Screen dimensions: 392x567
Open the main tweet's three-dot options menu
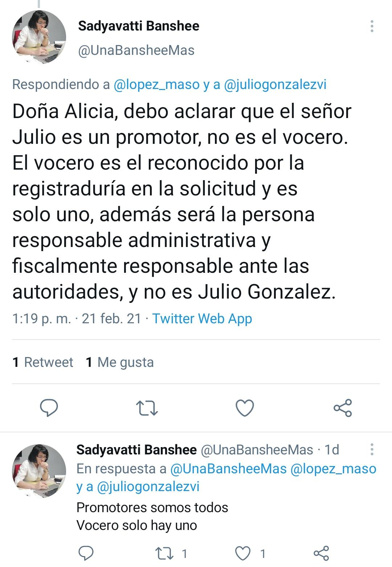click(x=372, y=26)
